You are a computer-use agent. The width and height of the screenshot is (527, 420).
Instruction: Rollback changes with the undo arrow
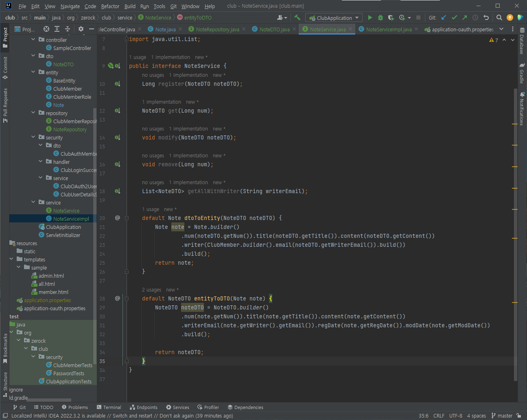click(x=486, y=17)
